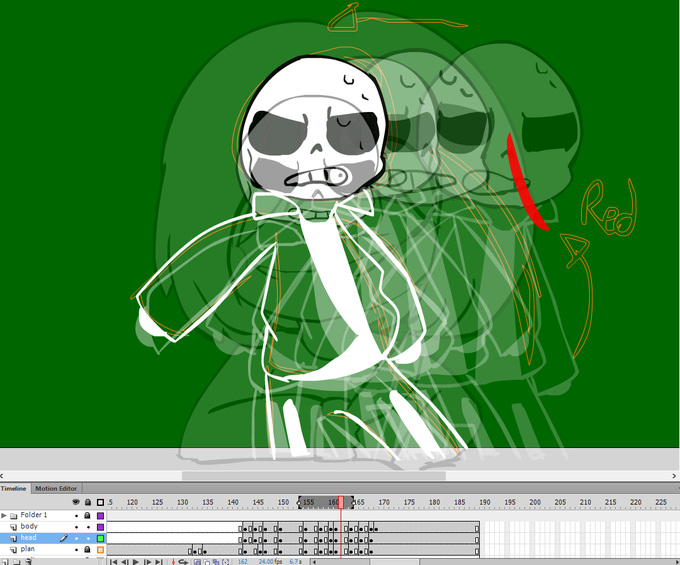
Task: Click the Start Onion Skin marker
Action: (299, 503)
